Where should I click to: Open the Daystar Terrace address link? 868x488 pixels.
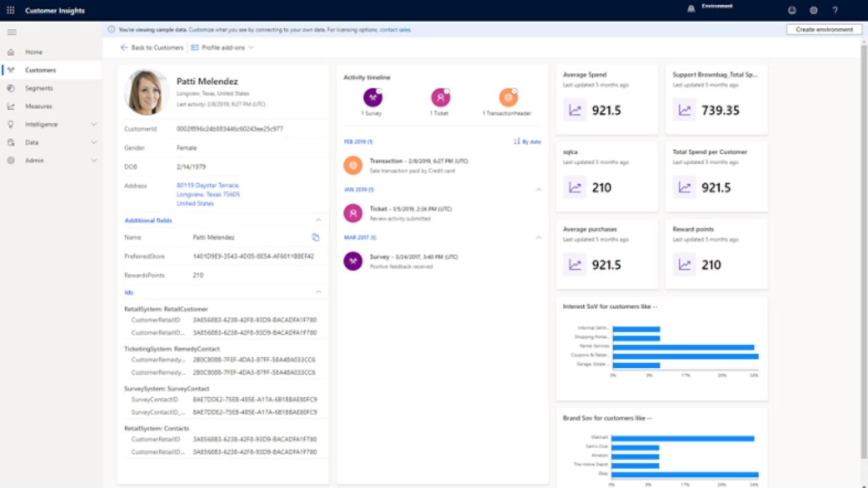tap(208, 194)
